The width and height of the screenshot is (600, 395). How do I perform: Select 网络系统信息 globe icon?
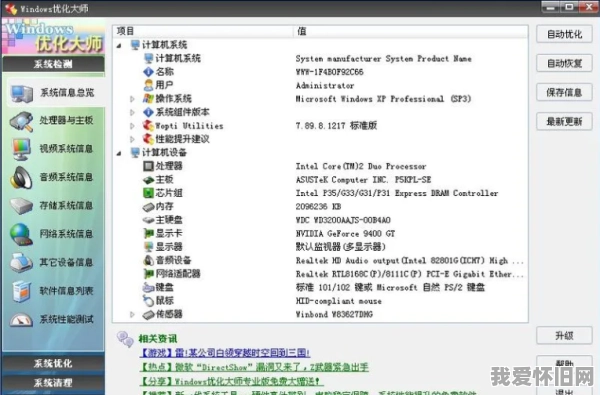click(x=21, y=234)
